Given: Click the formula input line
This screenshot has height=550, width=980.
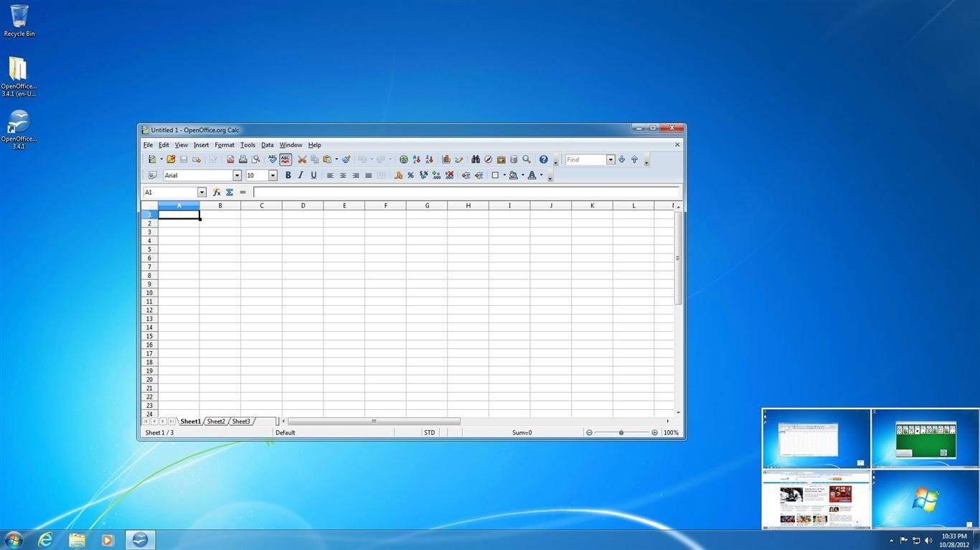Looking at the screenshot, I should [x=466, y=192].
